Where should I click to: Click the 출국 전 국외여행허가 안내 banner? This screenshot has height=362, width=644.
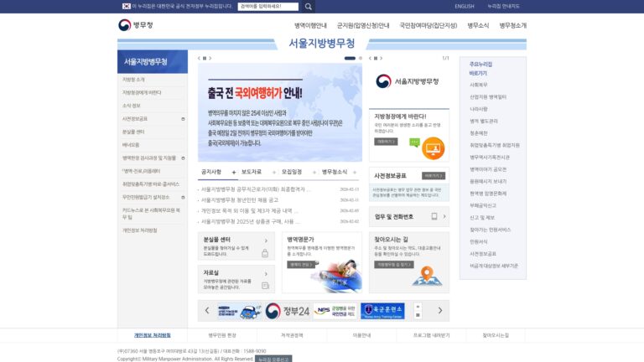pos(280,112)
